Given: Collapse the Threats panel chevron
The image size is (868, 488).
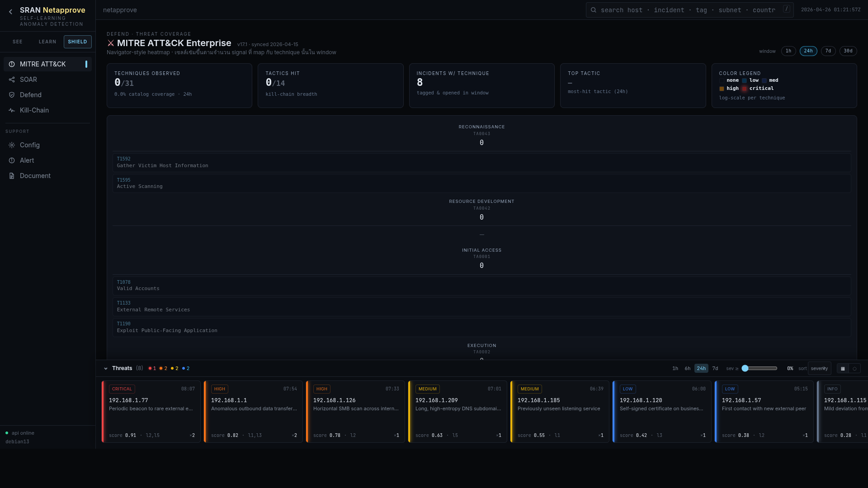Looking at the screenshot, I should tap(106, 369).
